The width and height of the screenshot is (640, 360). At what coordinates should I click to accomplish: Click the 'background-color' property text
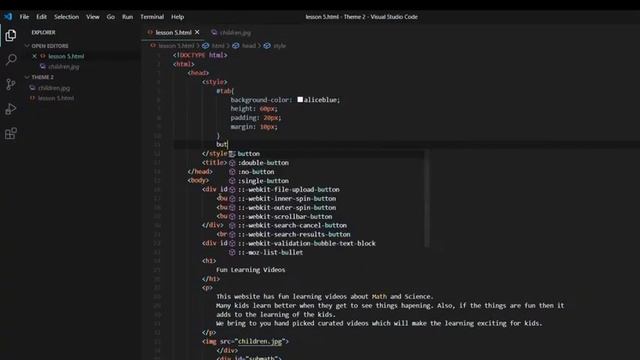pos(259,100)
